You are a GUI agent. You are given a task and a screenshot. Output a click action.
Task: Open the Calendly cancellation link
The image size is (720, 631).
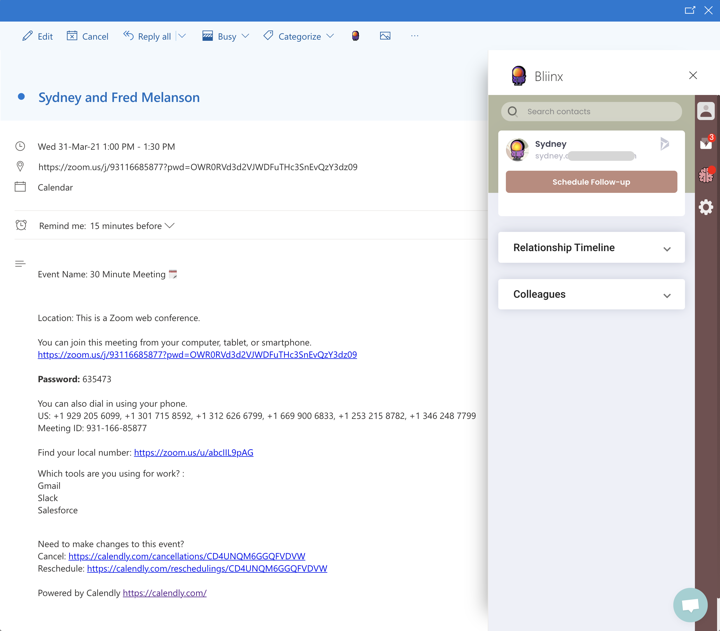tap(186, 556)
